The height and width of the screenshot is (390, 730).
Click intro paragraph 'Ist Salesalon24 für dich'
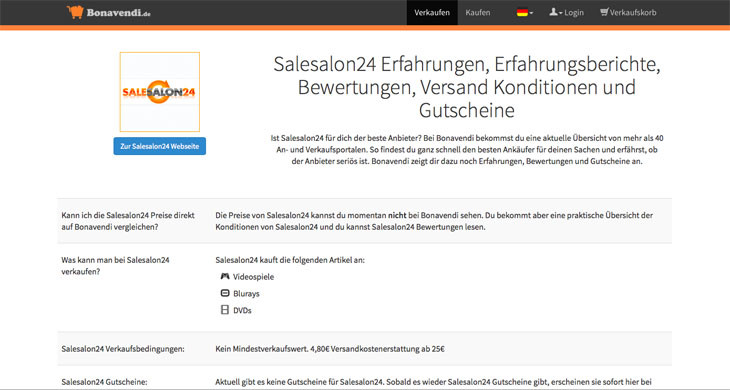pos(467,150)
